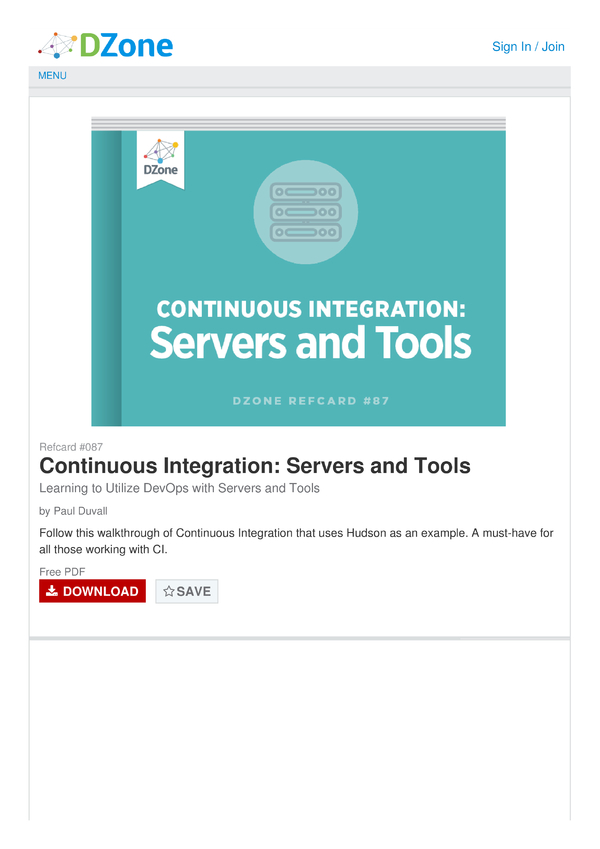This screenshot has width=600, height=849.
Task: Open the MENU navigation
Action: point(52,76)
